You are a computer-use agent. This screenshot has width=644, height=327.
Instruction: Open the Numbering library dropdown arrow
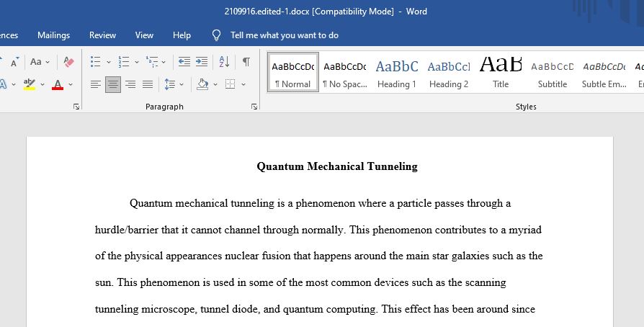coord(137,62)
